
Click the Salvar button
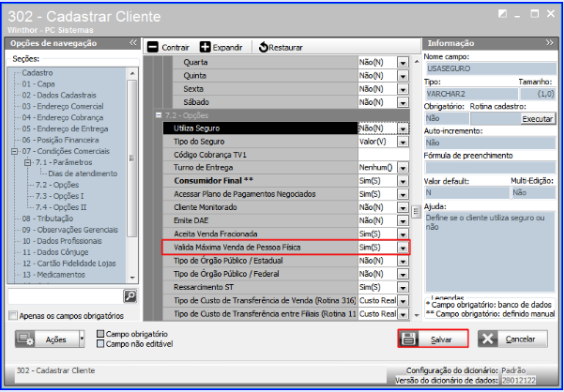pos(433,339)
